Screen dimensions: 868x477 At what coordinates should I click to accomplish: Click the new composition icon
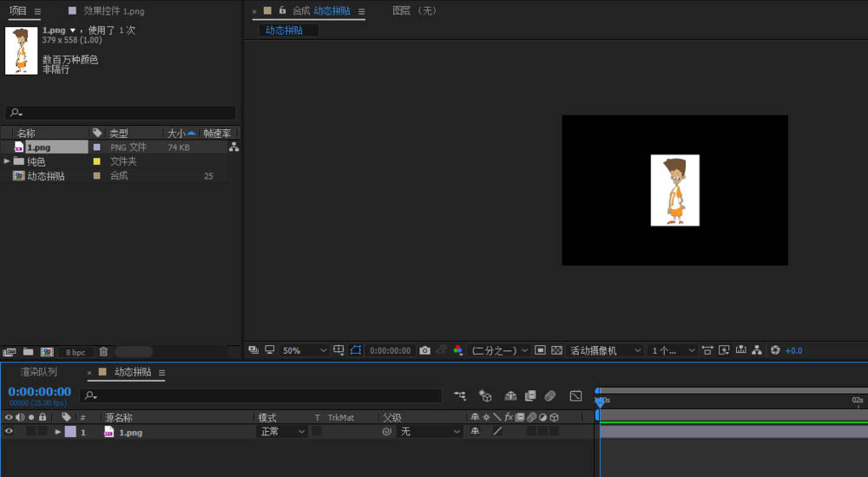click(x=47, y=352)
